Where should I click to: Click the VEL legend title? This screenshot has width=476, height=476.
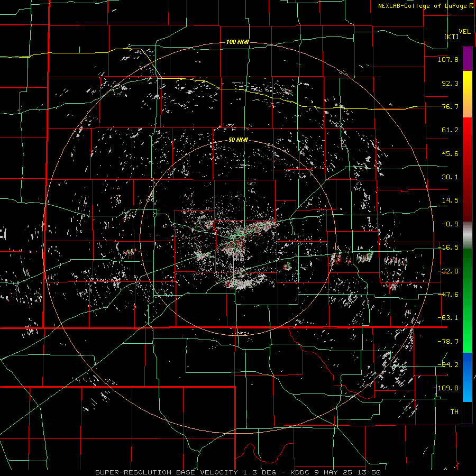tap(464, 32)
